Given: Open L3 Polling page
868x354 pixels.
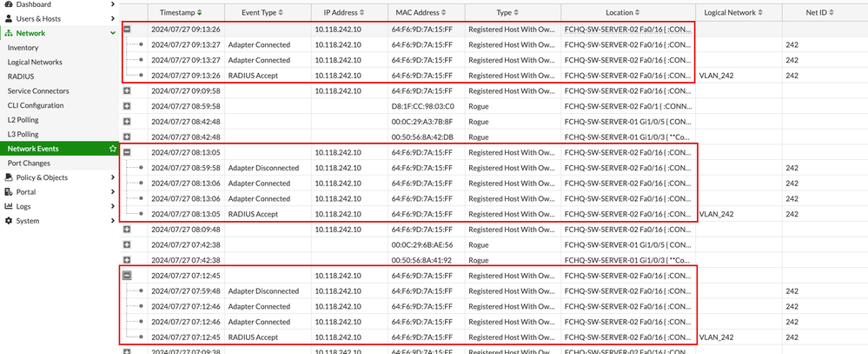Looking at the screenshot, I should click(23, 134).
